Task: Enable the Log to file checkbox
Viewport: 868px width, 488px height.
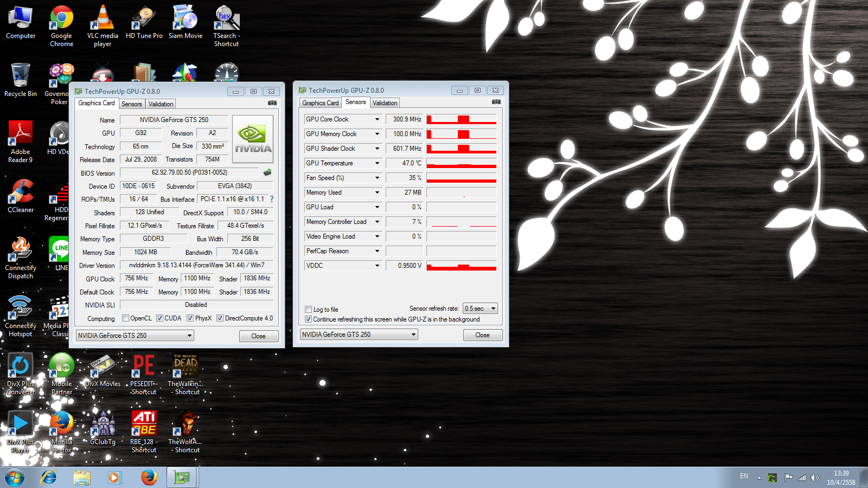Action: [x=309, y=310]
